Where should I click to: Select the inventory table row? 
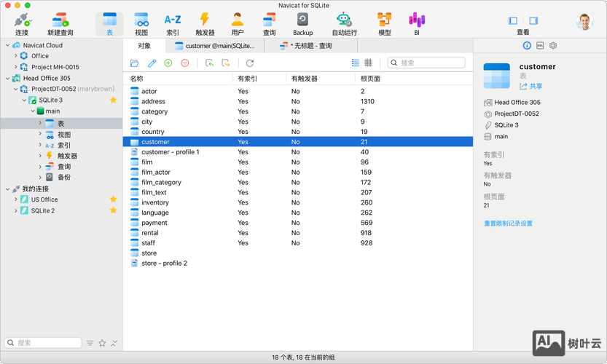coord(298,202)
